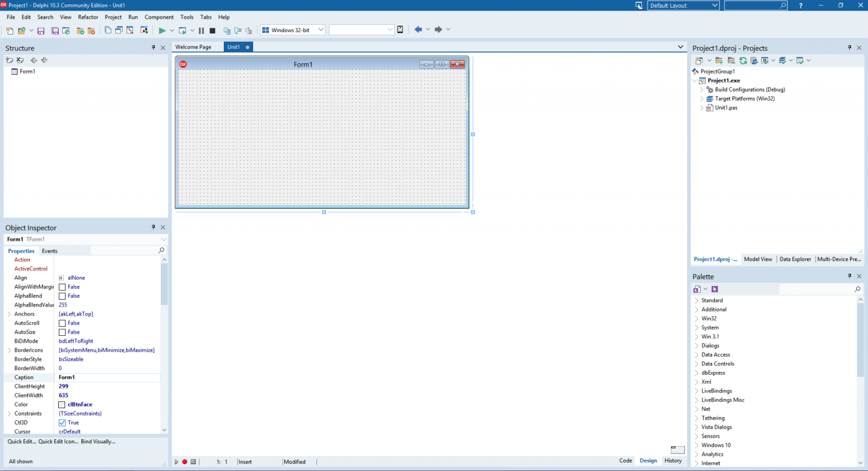Screen dimensions: 868x471
Task: Open the Component menu
Action: (x=159, y=17)
